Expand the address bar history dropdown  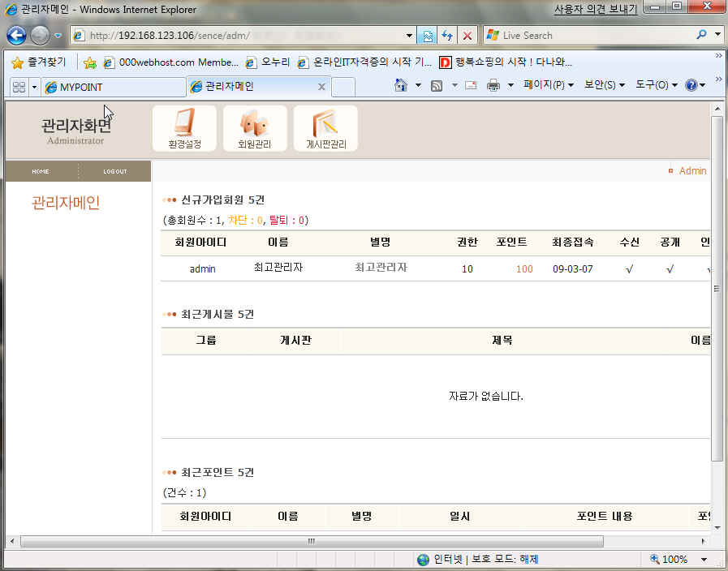pos(409,35)
